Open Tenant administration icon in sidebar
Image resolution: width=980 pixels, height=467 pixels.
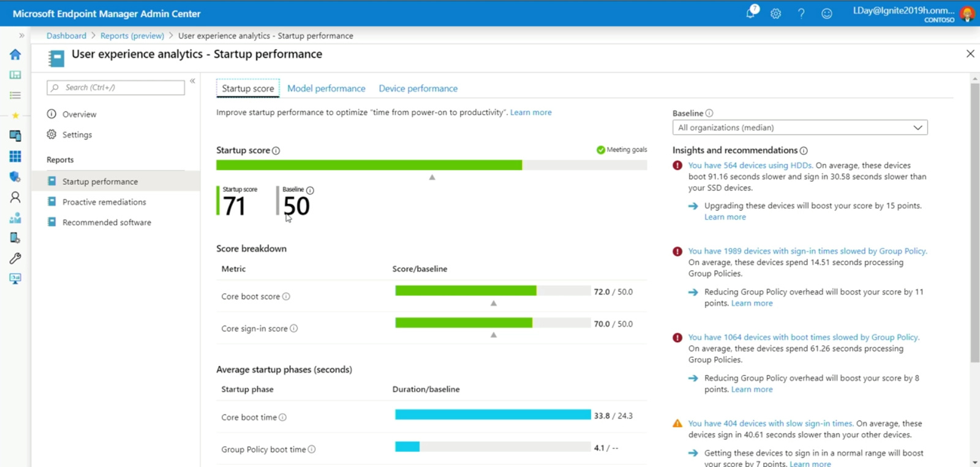point(15,238)
